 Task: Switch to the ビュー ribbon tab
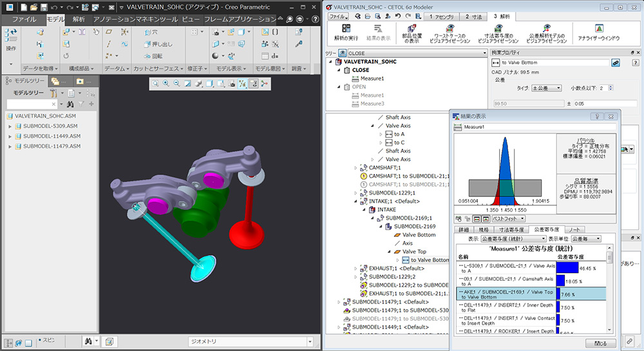pyautogui.click(x=191, y=19)
